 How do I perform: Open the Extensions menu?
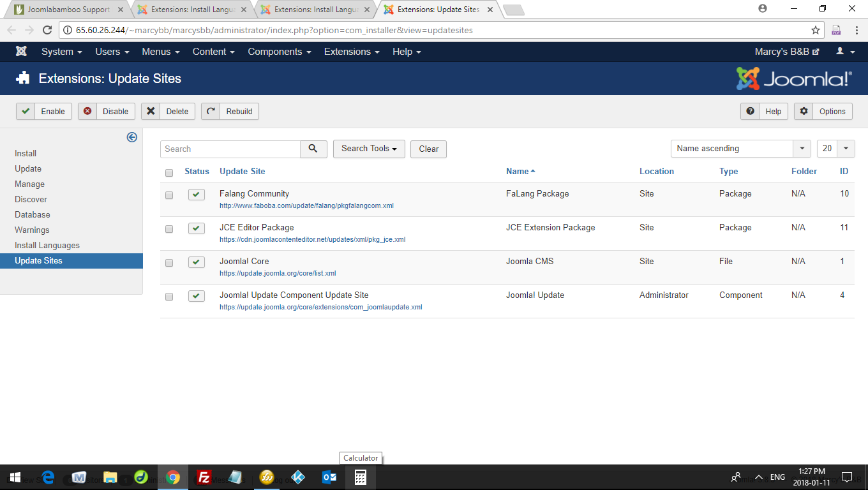[x=352, y=52]
